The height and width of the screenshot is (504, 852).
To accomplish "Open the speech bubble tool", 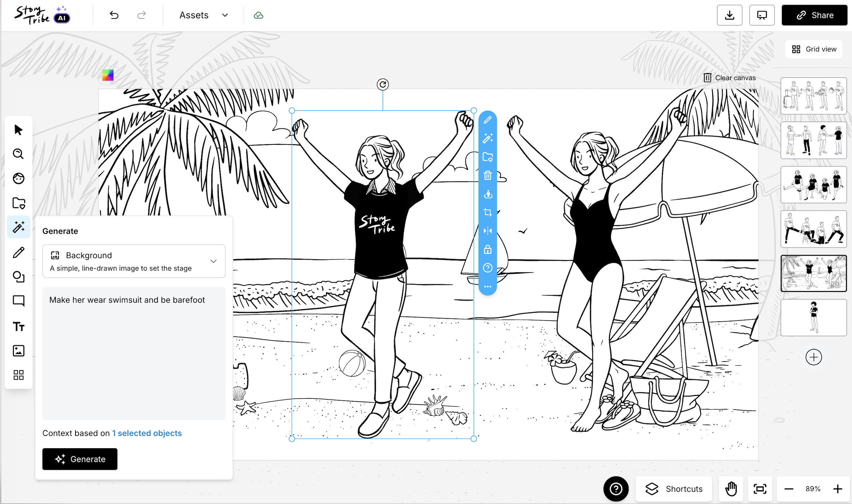I will point(18,301).
